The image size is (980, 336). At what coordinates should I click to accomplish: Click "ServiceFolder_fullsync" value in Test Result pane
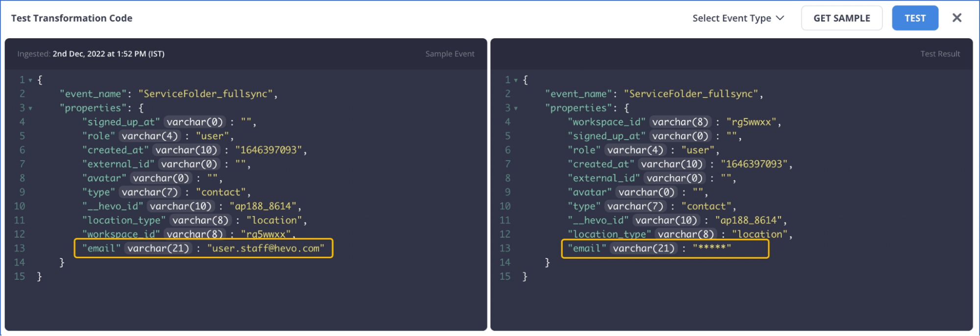pyautogui.click(x=691, y=94)
